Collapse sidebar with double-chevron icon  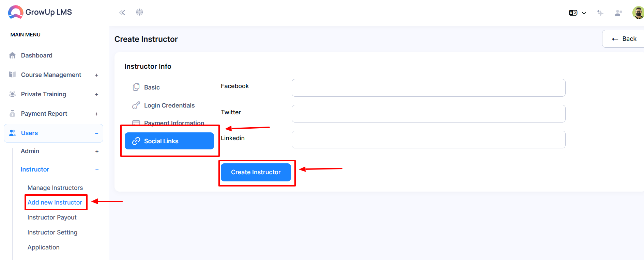122,13
